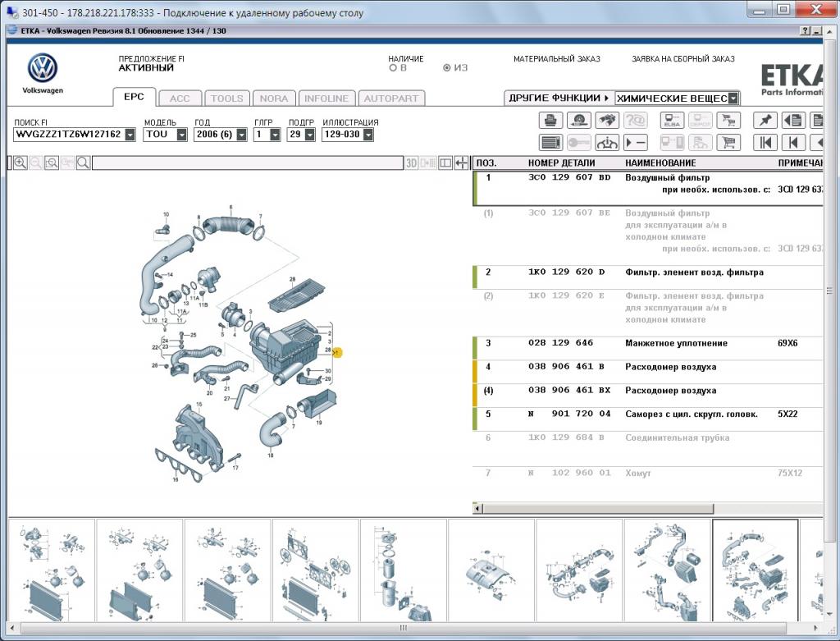Go to previous record single-bar arrow
Screen dimensions: 840x641
[x=793, y=143]
